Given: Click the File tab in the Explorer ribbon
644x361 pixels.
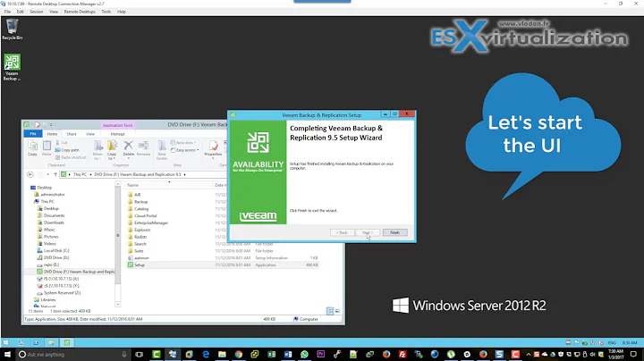Looking at the screenshot, I should click(x=33, y=134).
